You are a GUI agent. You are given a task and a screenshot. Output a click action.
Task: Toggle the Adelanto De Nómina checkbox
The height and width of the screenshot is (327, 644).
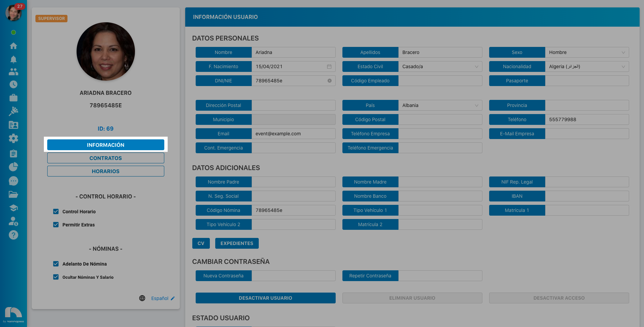[56, 264]
